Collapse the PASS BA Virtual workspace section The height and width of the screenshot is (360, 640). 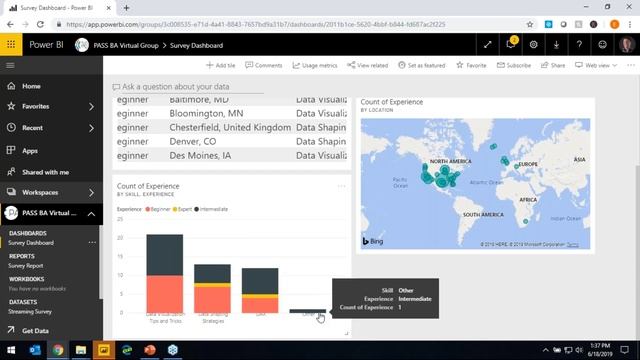point(91,213)
